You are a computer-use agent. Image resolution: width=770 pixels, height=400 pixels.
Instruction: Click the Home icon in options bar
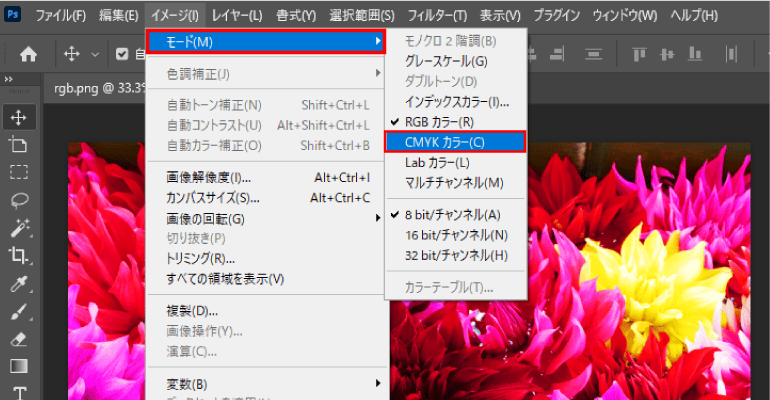click(29, 54)
